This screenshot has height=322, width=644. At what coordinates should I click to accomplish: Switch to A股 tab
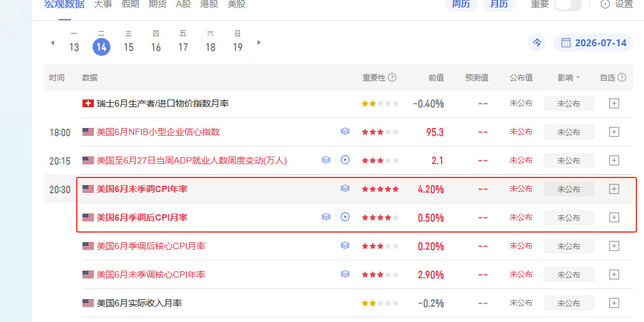tap(183, 4)
